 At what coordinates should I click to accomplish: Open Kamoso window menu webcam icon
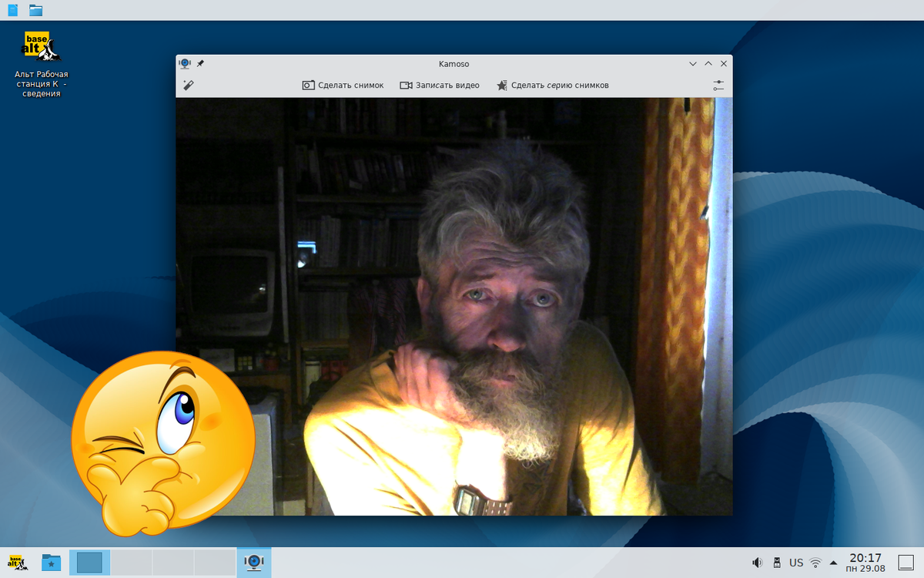point(185,64)
